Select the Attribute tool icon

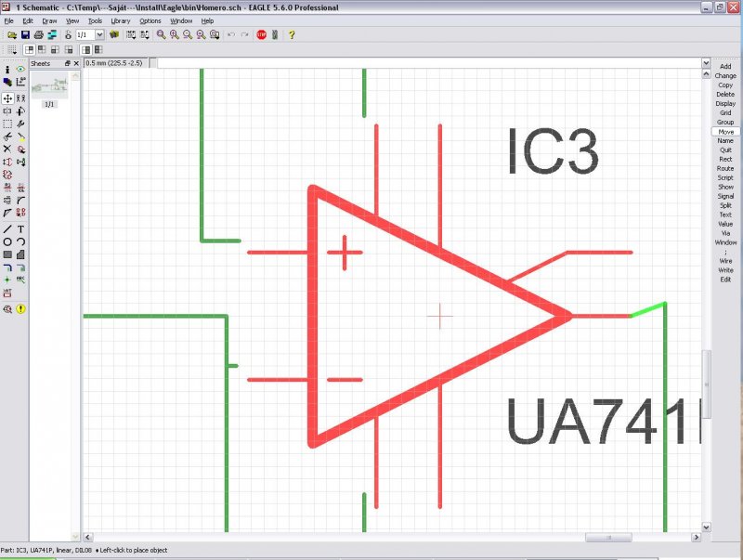click(7, 293)
